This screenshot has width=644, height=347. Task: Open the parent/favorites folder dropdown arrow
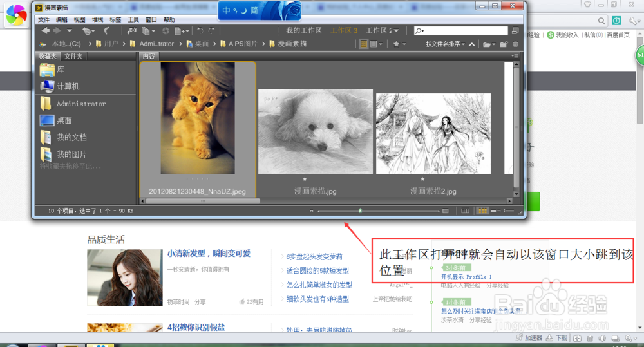[x=70, y=30]
